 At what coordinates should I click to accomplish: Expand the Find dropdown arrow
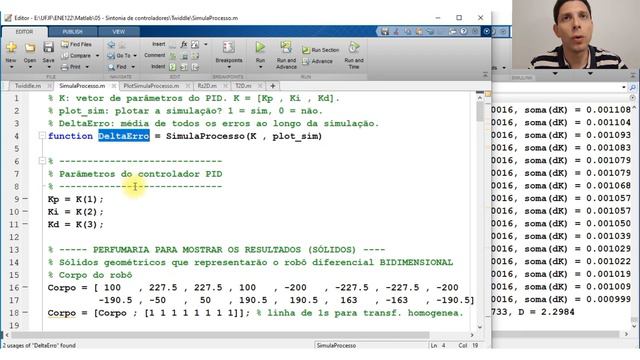(x=133, y=67)
